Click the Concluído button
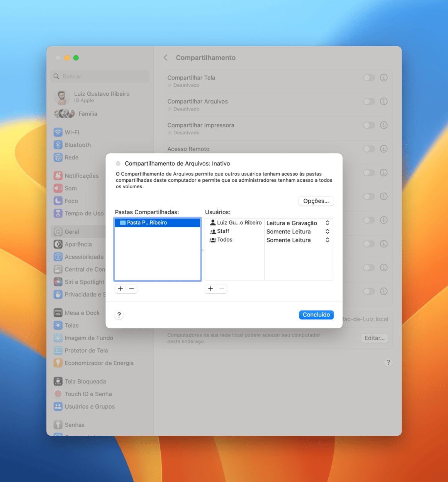 [316, 315]
